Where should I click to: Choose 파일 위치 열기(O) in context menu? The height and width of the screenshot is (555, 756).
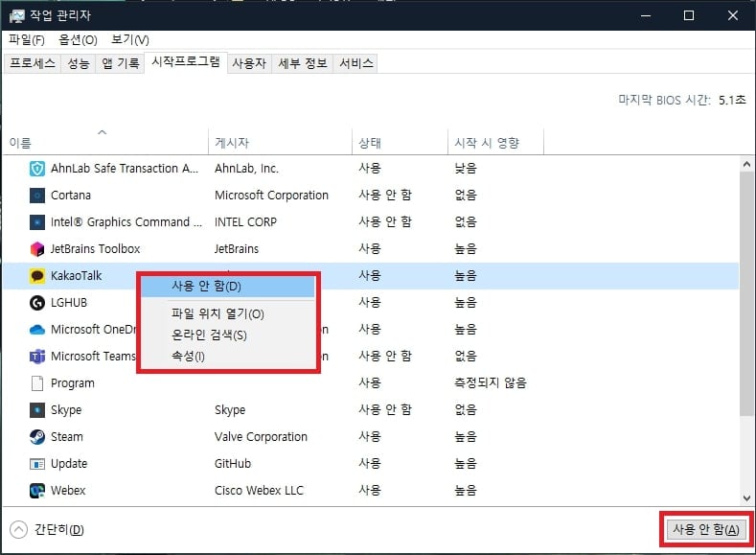(x=228, y=313)
